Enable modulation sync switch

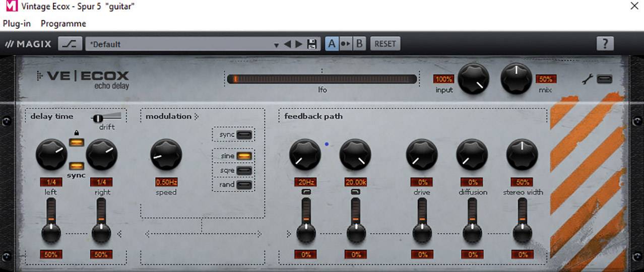click(x=244, y=134)
